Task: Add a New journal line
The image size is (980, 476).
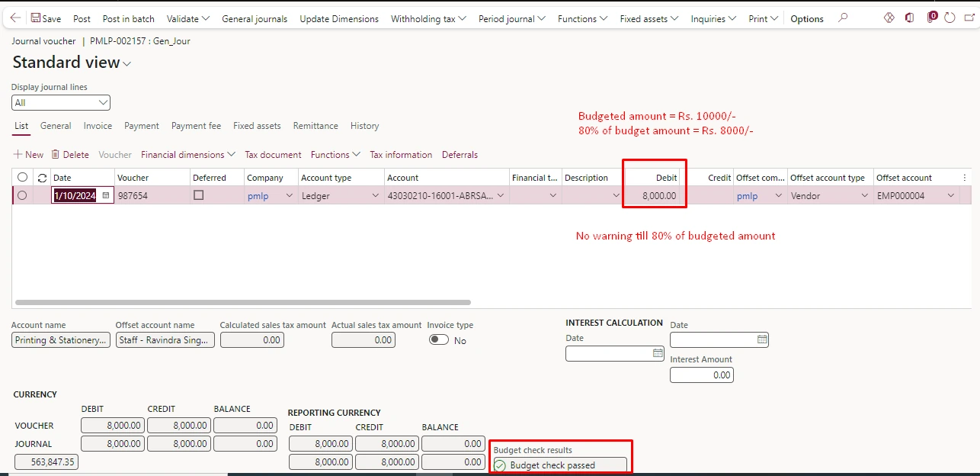Action: [28, 155]
